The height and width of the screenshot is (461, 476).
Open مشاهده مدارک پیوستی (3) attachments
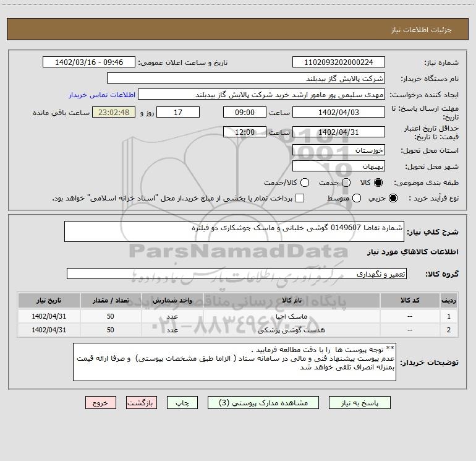[x=263, y=403]
